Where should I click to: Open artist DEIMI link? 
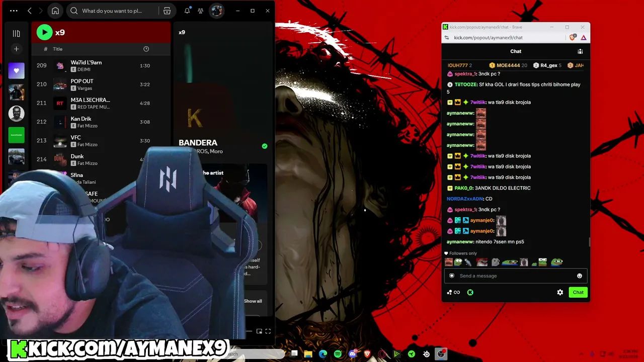pos(84,69)
